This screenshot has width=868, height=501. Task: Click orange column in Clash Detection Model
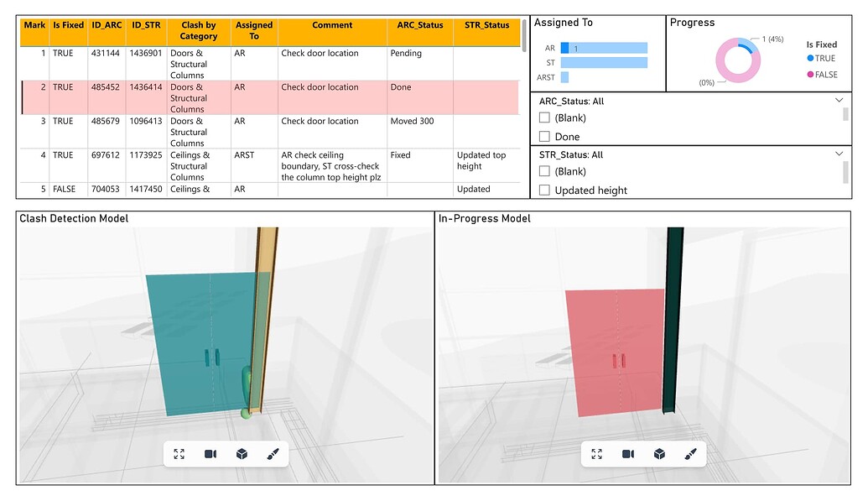tap(263, 319)
